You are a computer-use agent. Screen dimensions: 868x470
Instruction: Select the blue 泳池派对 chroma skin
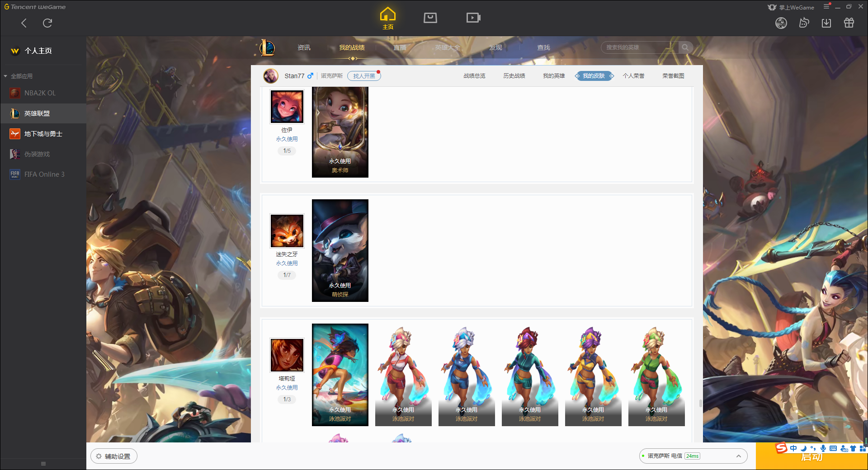point(467,375)
